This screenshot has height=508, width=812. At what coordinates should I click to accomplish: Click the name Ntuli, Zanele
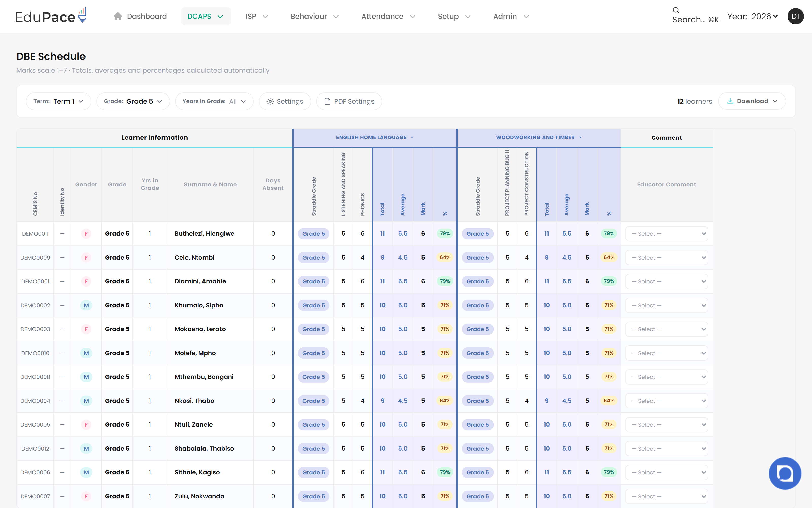coord(194,424)
